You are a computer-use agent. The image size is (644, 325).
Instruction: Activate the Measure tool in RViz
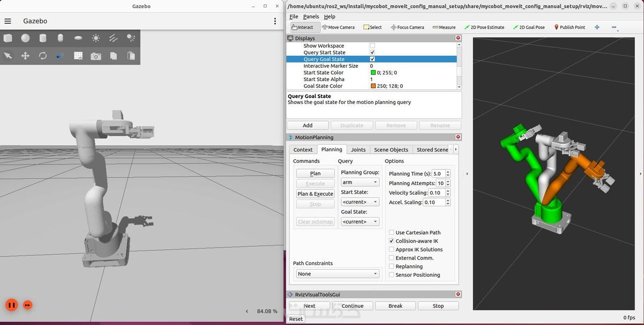[x=444, y=27]
